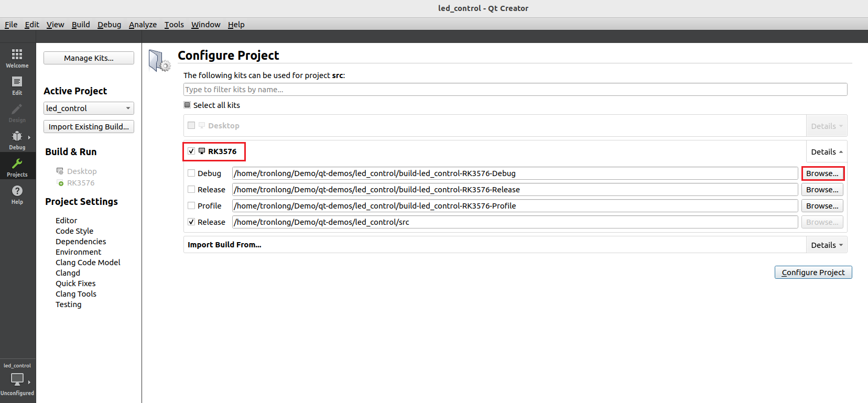Switch to Edit mode icon
The width and height of the screenshot is (868, 403).
[x=17, y=82]
